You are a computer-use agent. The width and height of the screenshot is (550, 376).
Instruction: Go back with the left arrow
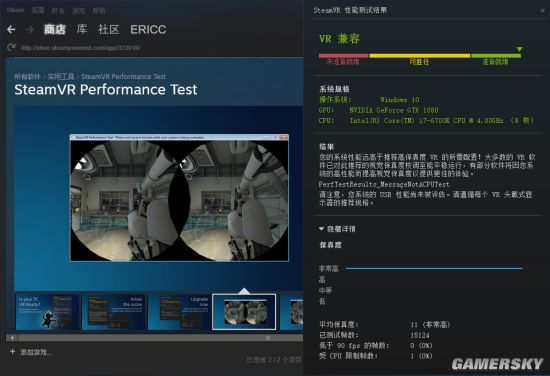[x=11, y=29]
